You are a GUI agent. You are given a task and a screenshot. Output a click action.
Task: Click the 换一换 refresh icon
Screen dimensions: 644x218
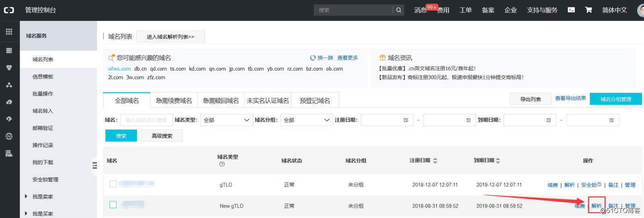(313, 58)
